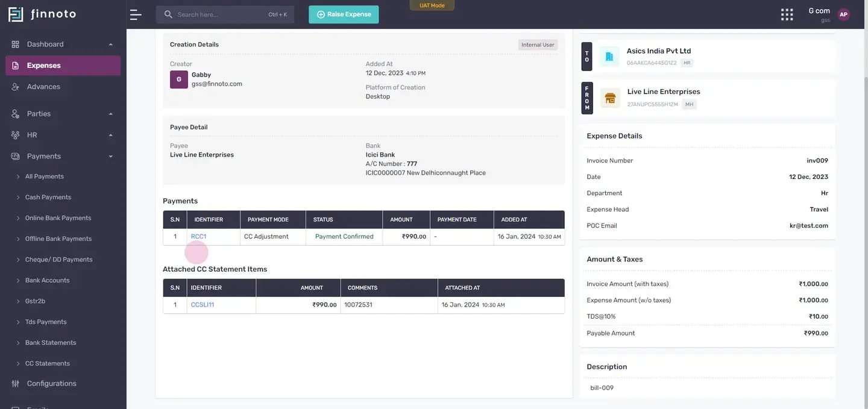Image resolution: width=868 pixels, height=409 pixels.
Task: Click the gss@finnoto.com creator email
Action: pyautogui.click(x=217, y=84)
